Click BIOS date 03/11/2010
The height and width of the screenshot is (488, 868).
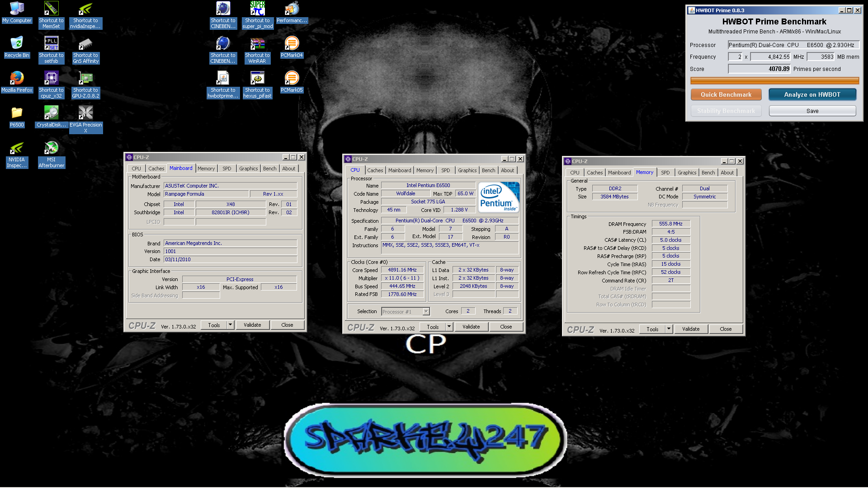click(x=230, y=259)
